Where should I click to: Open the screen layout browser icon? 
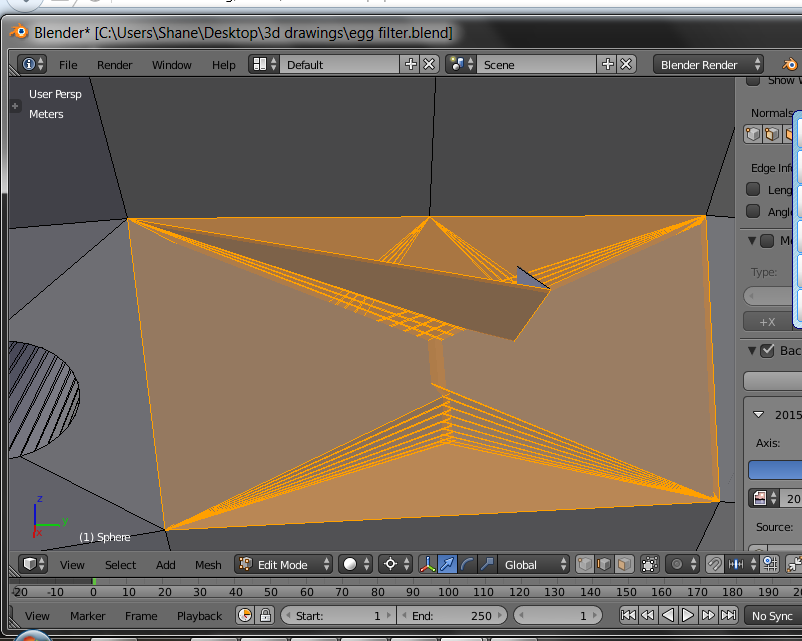(264, 64)
